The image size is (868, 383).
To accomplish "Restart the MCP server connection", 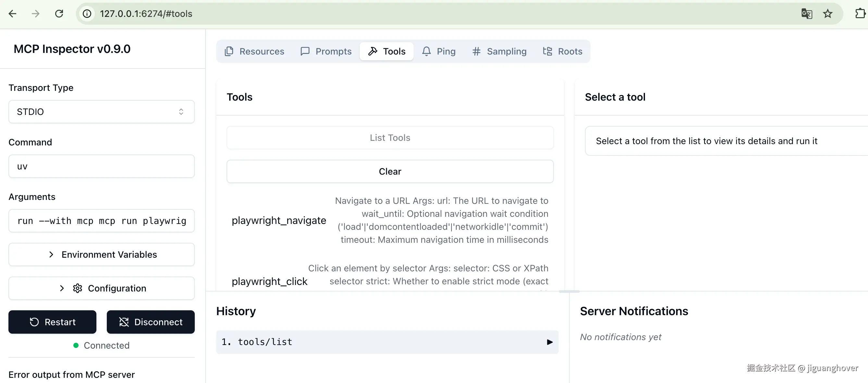I will click(x=52, y=322).
